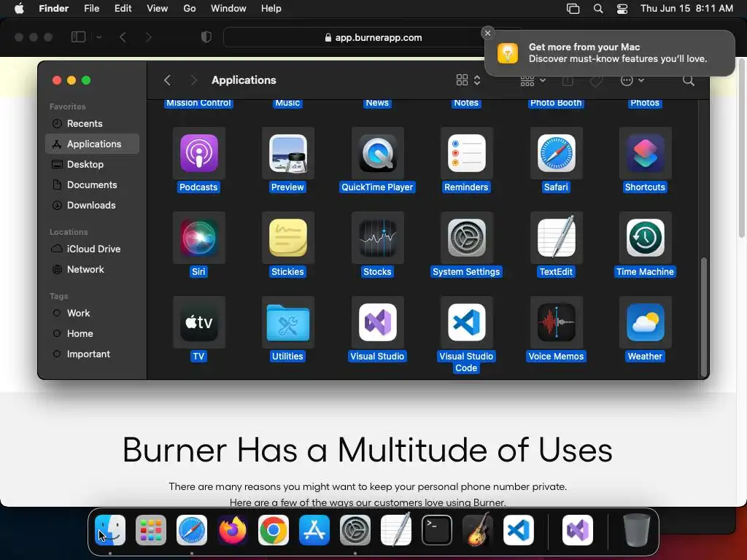Open the Window menu
Viewport: 747px width, 560px height.
[228, 9]
